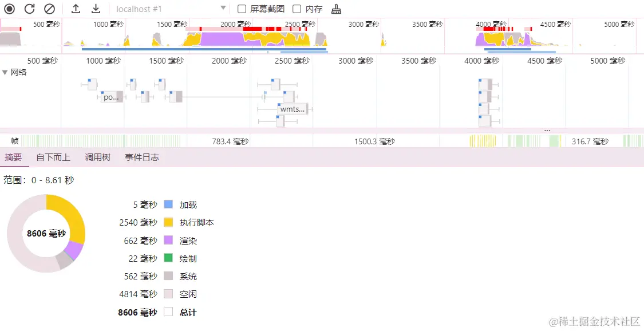Click the ... expand handle above frames row

(x=547, y=130)
